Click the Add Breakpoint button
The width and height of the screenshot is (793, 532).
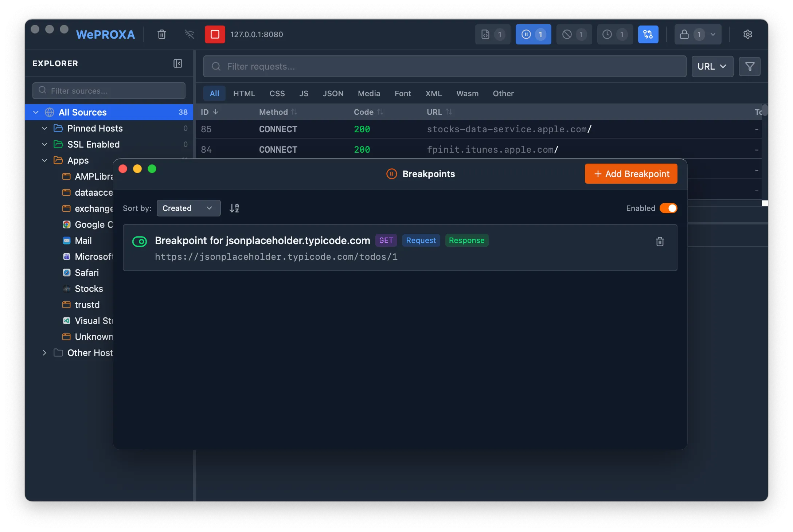coord(630,174)
